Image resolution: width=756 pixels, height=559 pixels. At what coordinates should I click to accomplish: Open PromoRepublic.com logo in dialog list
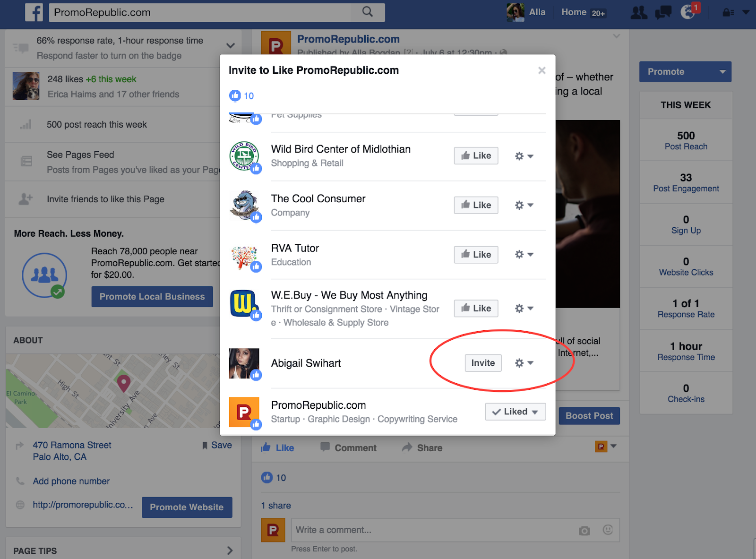pos(244,412)
